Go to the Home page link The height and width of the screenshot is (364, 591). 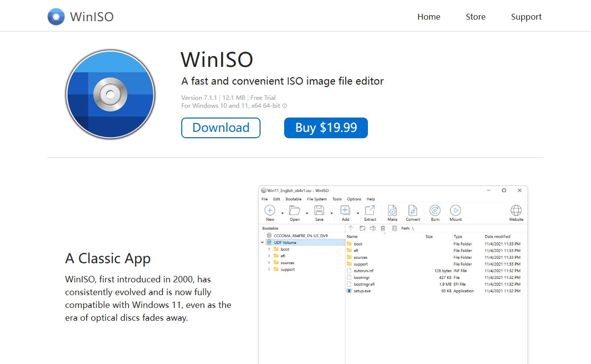pyautogui.click(x=429, y=17)
